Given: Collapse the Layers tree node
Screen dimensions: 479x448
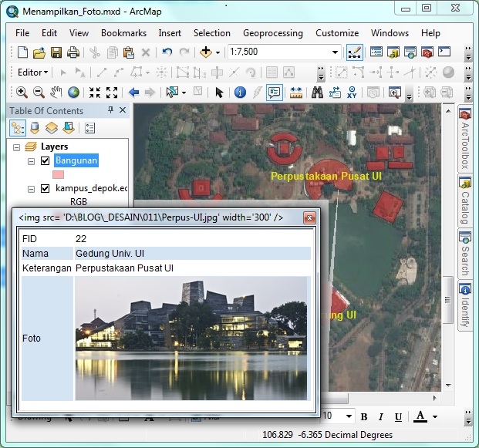Looking at the screenshot, I should pos(16,147).
